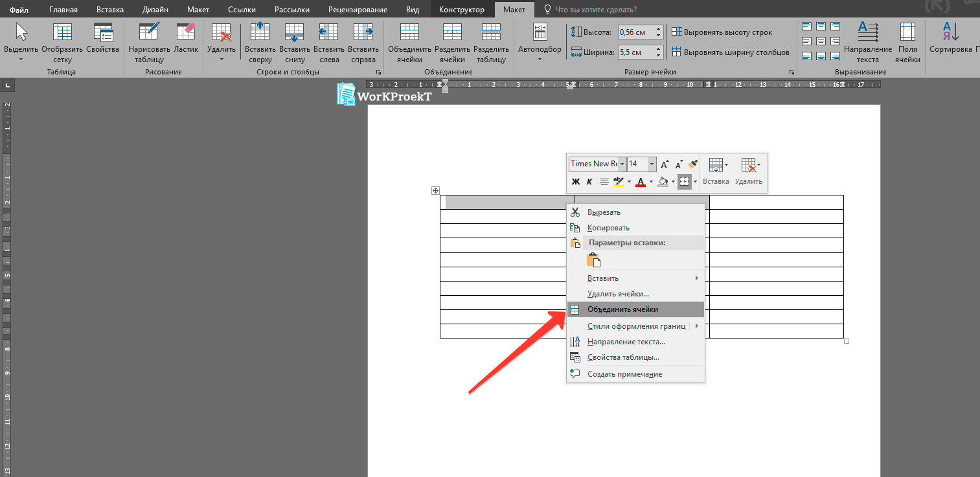Toggle bold (Ж) in mini toolbar

point(575,182)
